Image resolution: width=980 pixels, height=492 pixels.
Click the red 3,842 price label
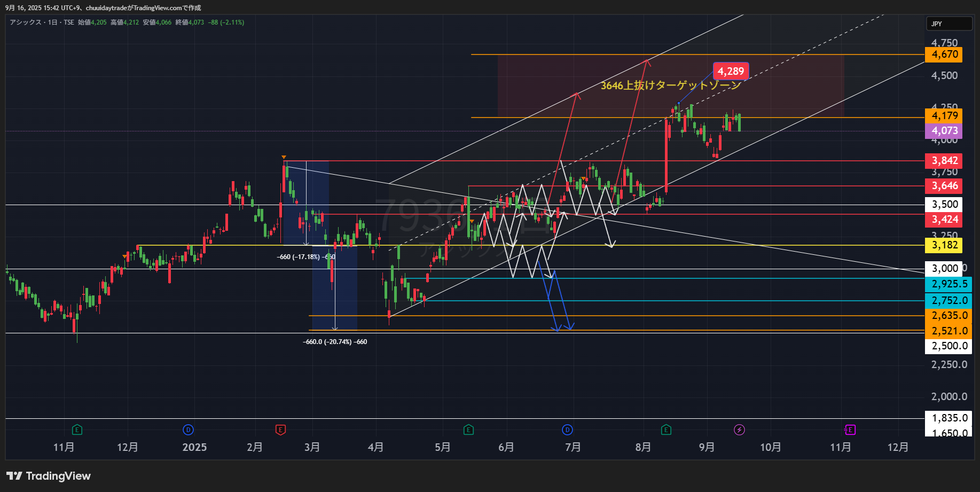[x=944, y=161]
